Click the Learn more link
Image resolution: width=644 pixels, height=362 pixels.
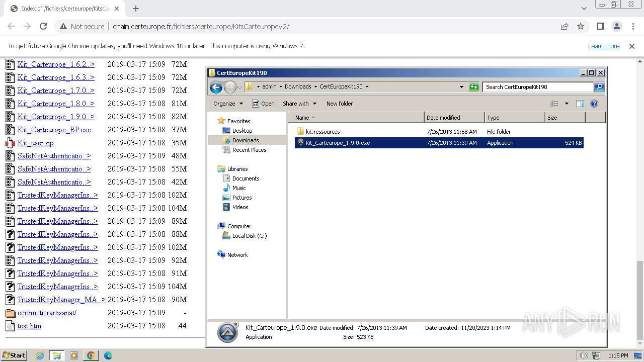604,46
